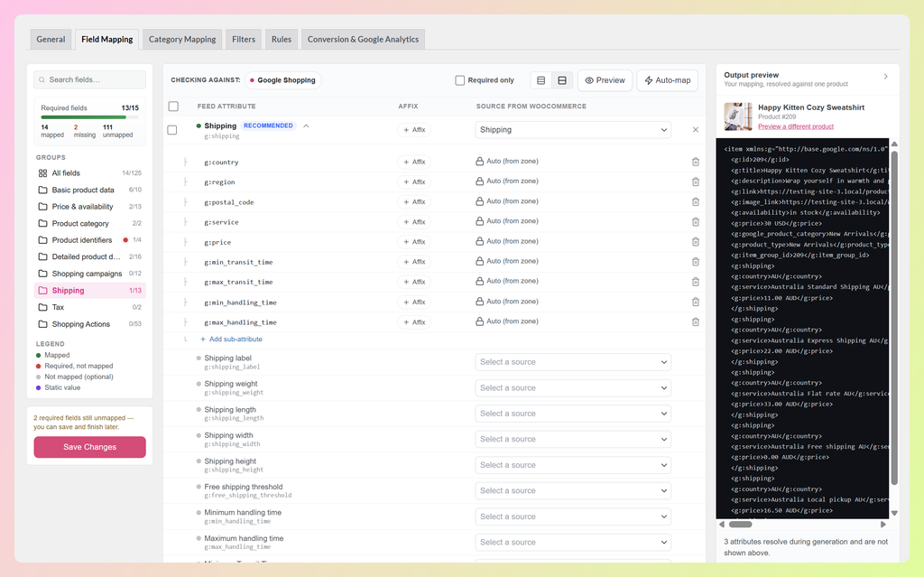
Task: Delete the g:country sub-attribute
Action: (696, 162)
